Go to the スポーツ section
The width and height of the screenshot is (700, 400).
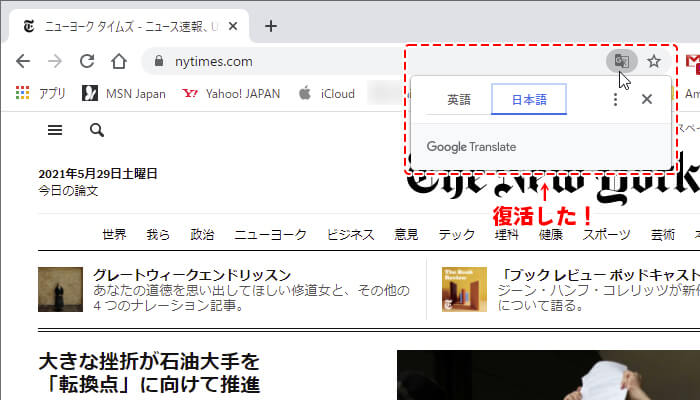coord(606,234)
